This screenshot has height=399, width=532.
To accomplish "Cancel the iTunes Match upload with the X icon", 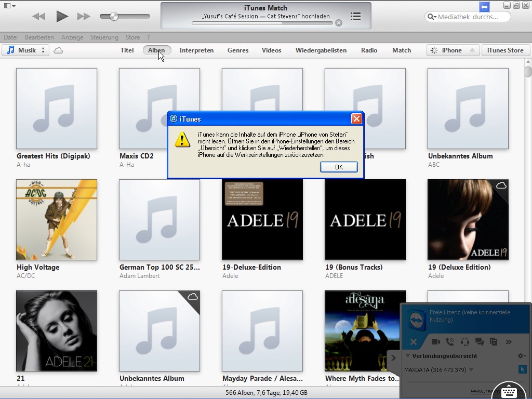I will click(x=339, y=23).
